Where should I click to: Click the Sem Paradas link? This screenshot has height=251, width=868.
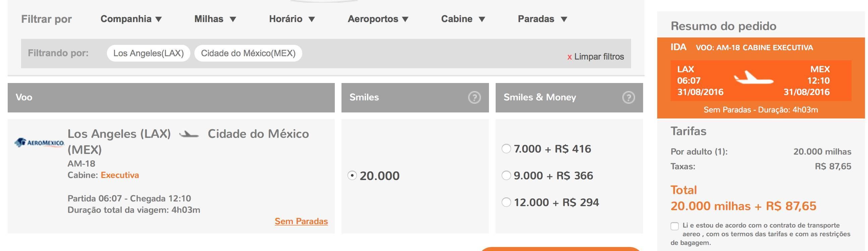click(x=301, y=221)
